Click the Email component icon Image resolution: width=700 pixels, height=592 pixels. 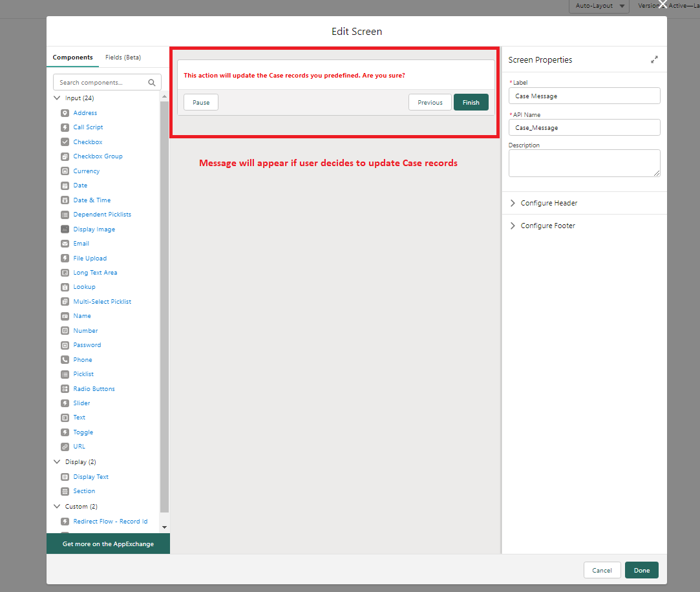point(65,244)
